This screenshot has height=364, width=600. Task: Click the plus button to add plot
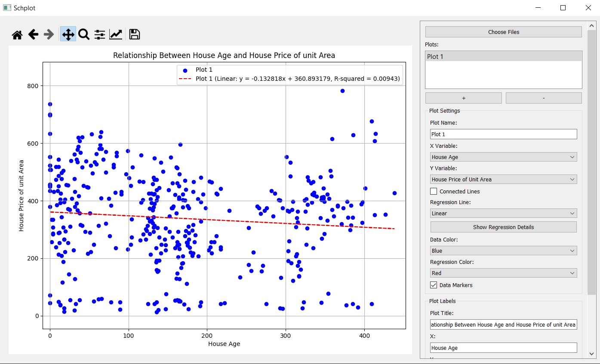point(463,98)
